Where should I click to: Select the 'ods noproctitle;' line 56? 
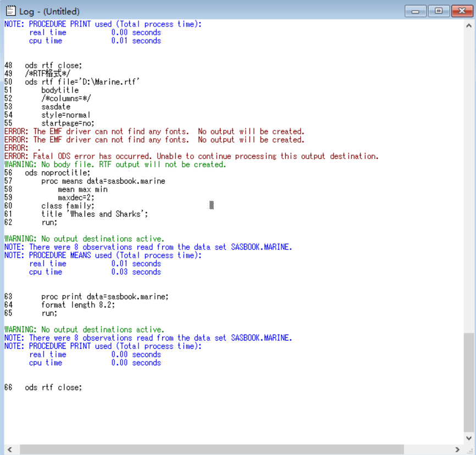(x=58, y=173)
